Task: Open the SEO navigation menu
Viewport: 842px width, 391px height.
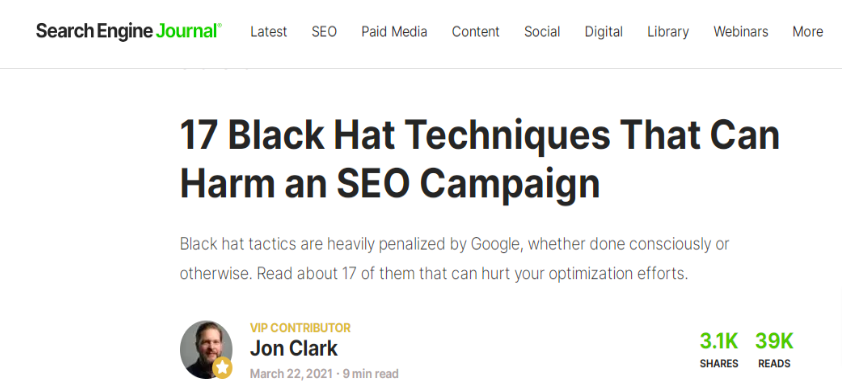Action: [324, 32]
